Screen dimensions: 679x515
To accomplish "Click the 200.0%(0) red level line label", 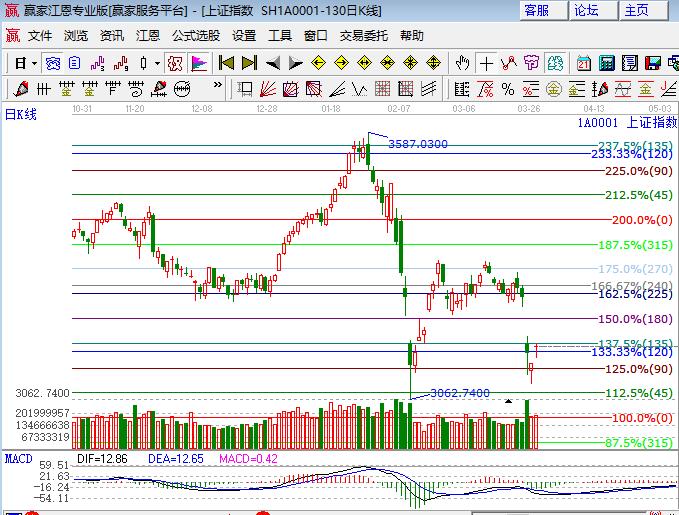I will [641, 220].
